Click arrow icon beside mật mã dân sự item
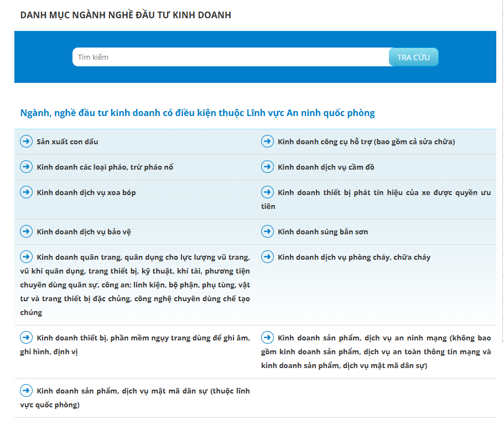Image resolution: width=504 pixels, height=425 pixels. pyautogui.click(x=26, y=390)
